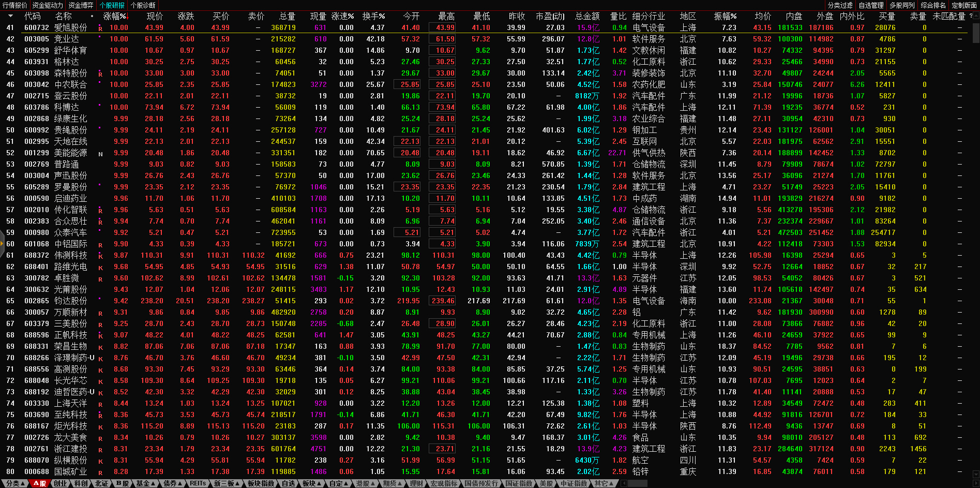
Task: Open 分类过滤 button at top right
Action: pos(840,5)
